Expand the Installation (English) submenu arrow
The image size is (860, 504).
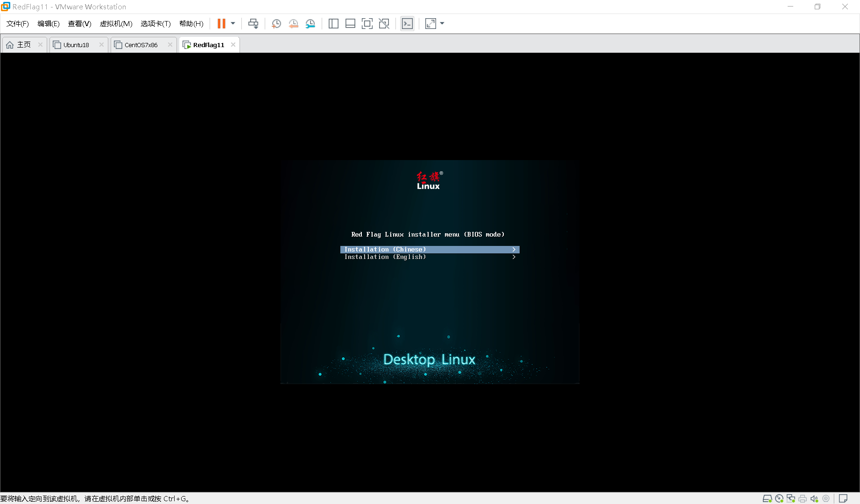tap(514, 257)
